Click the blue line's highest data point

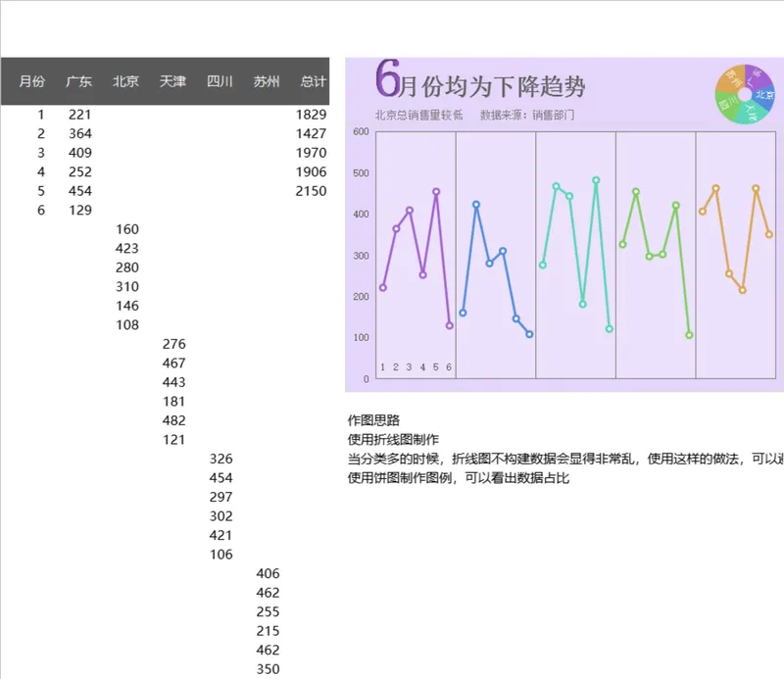point(476,205)
